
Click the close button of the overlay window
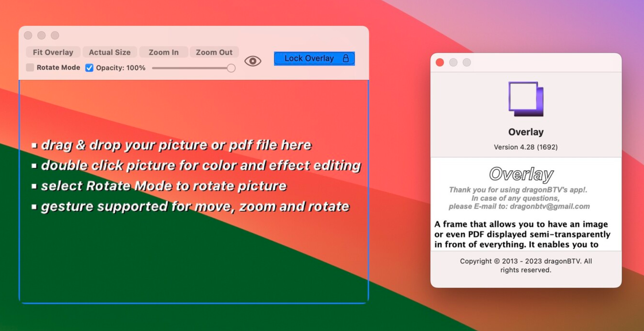click(x=28, y=35)
